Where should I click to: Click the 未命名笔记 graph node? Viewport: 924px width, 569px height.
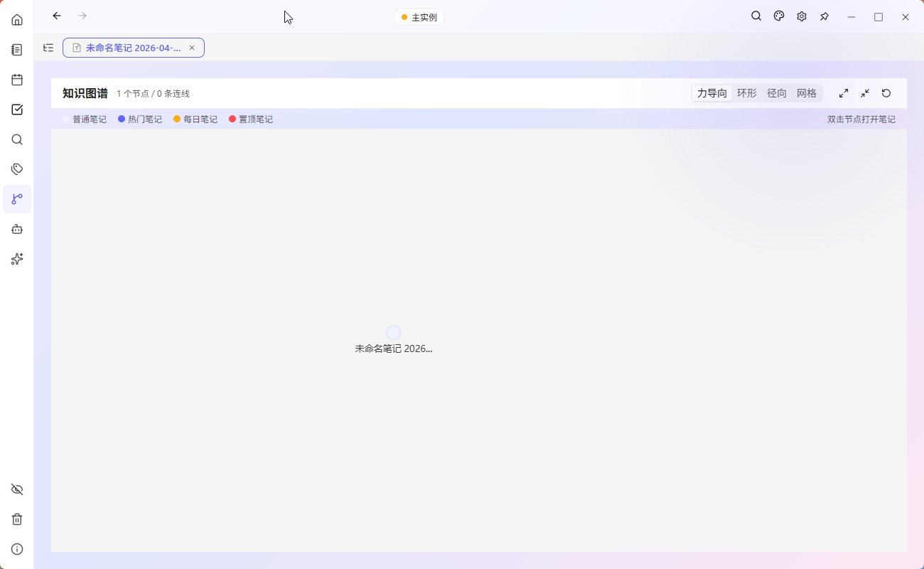click(x=393, y=332)
